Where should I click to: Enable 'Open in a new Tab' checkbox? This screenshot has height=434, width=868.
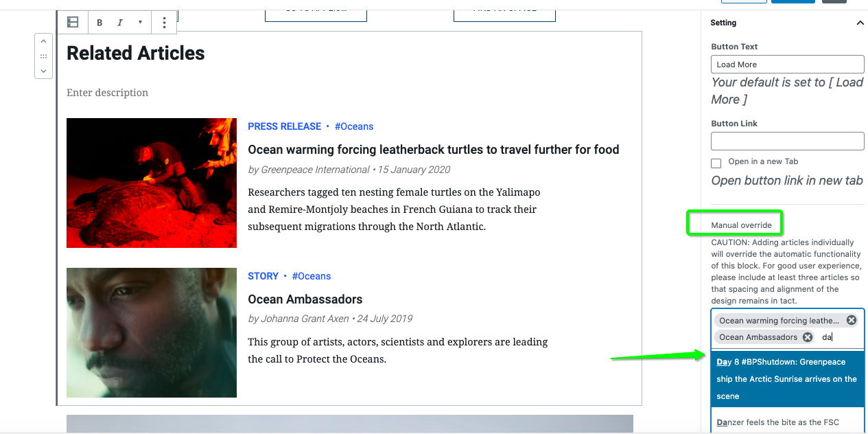click(x=716, y=163)
